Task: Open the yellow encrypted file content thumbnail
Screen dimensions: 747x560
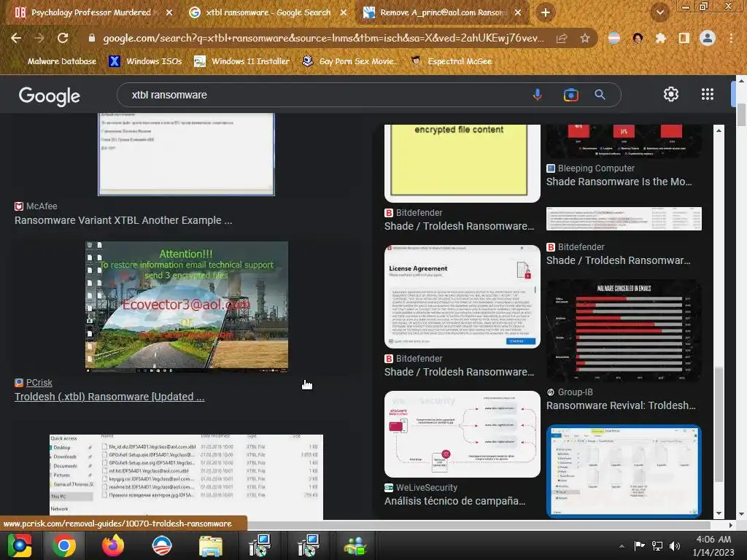Action: tap(462, 163)
